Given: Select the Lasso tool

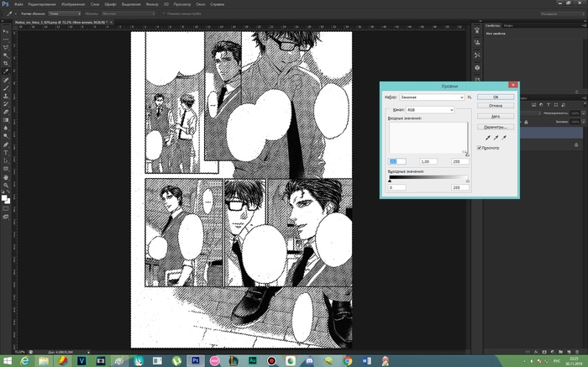Looking at the screenshot, I should (x=6, y=48).
